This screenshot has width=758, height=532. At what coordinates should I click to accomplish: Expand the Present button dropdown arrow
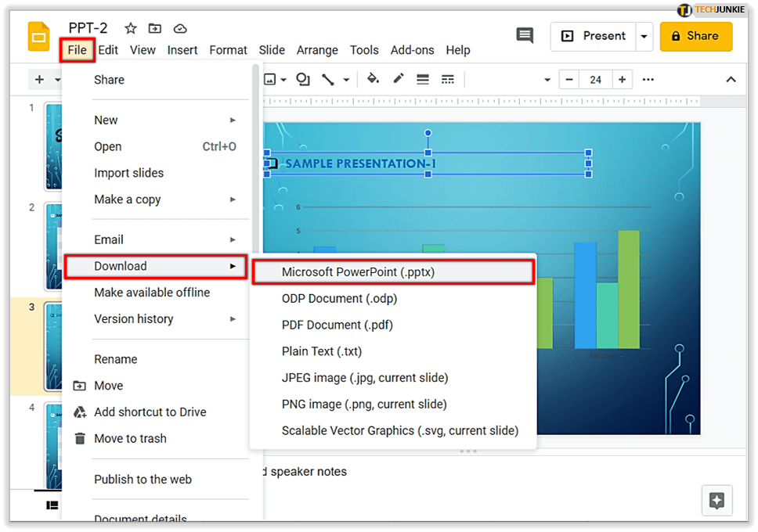pos(644,36)
